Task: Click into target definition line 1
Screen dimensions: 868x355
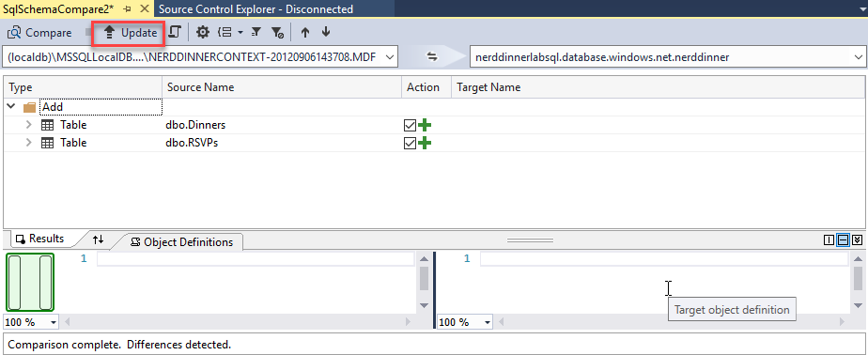Action: 663,259
